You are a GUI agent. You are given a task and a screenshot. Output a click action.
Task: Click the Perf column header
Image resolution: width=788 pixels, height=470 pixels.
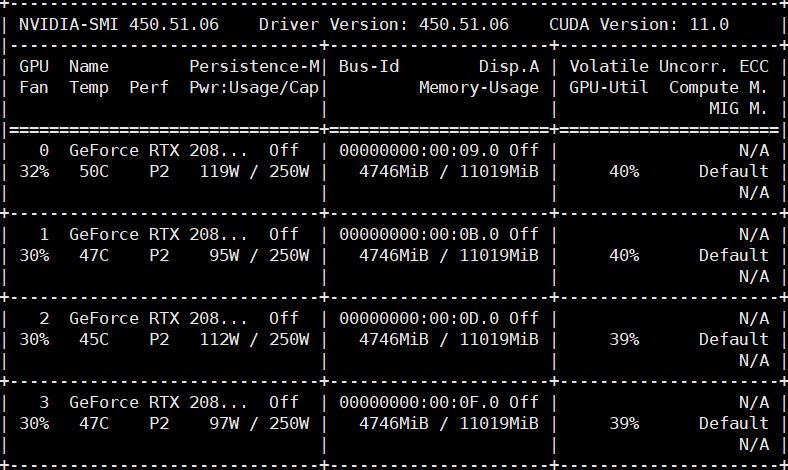[x=149, y=87]
